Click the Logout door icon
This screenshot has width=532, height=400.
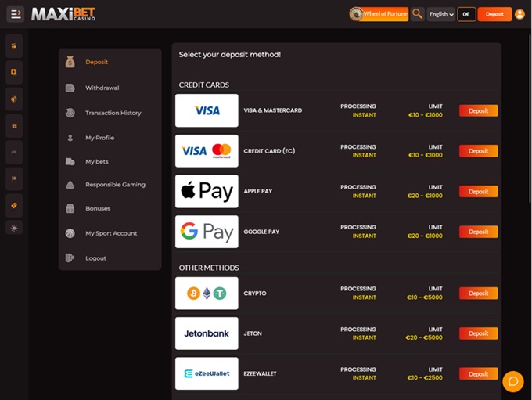click(x=70, y=258)
